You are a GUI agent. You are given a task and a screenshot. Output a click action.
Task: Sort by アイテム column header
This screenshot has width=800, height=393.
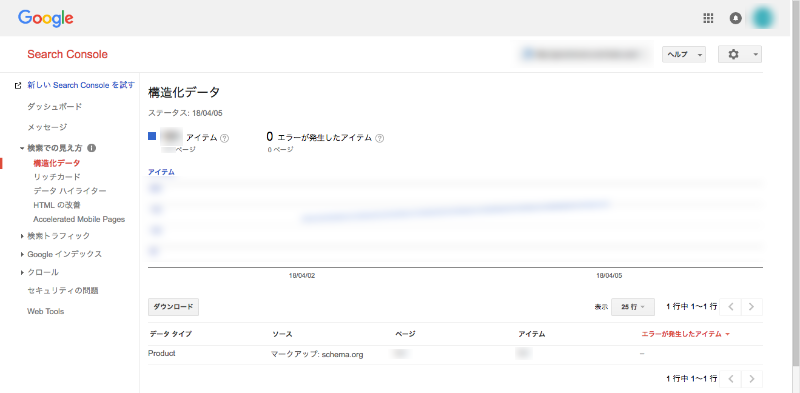532,334
